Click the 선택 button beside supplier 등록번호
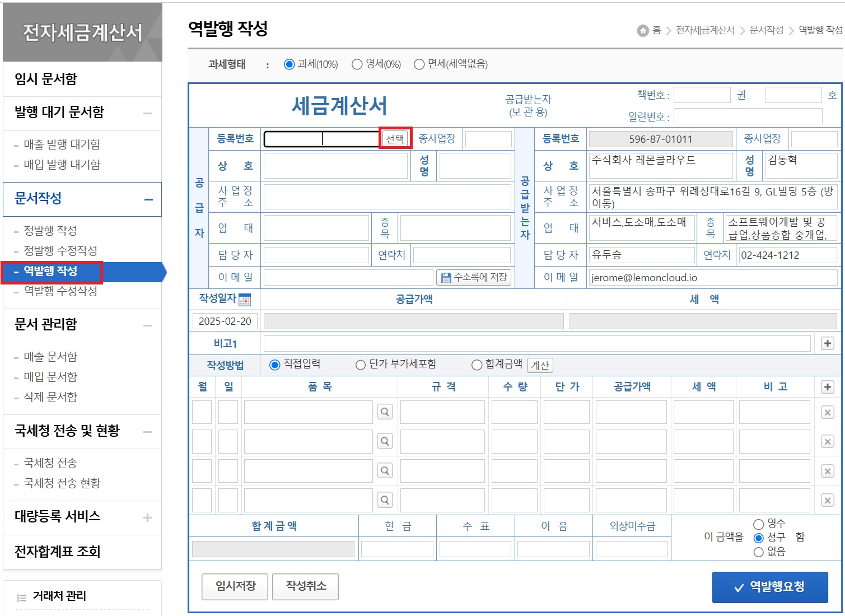Viewport: 845px width, 616px height. click(x=395, y=139)
